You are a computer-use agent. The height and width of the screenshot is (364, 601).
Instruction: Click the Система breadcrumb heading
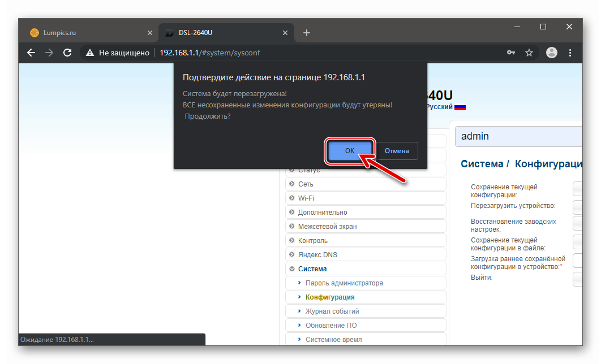point(482,164)
